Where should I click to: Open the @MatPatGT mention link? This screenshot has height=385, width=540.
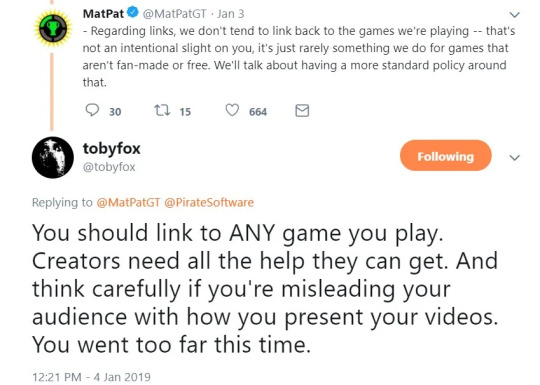point(128,202)
